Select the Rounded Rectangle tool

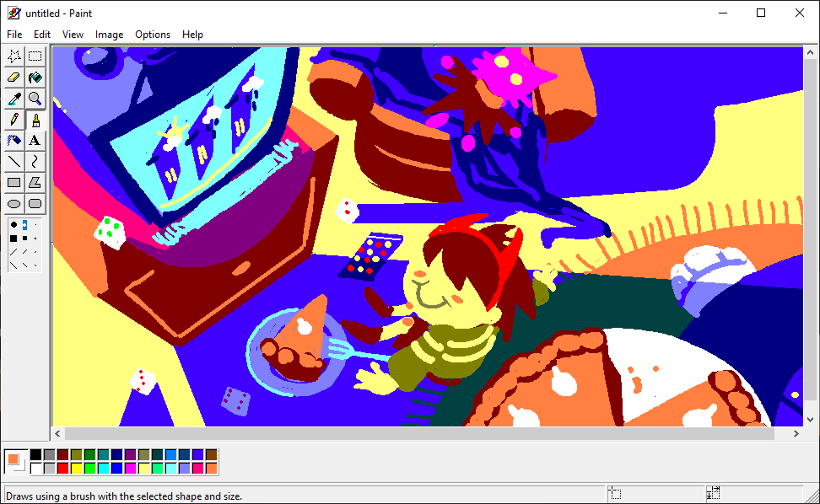click(x=35, y=204)
